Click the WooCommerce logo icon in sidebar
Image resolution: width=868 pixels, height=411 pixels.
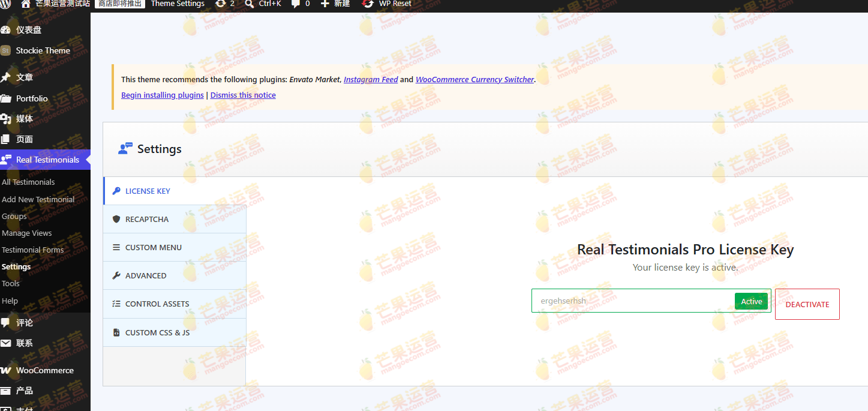(x=5, y=370)
